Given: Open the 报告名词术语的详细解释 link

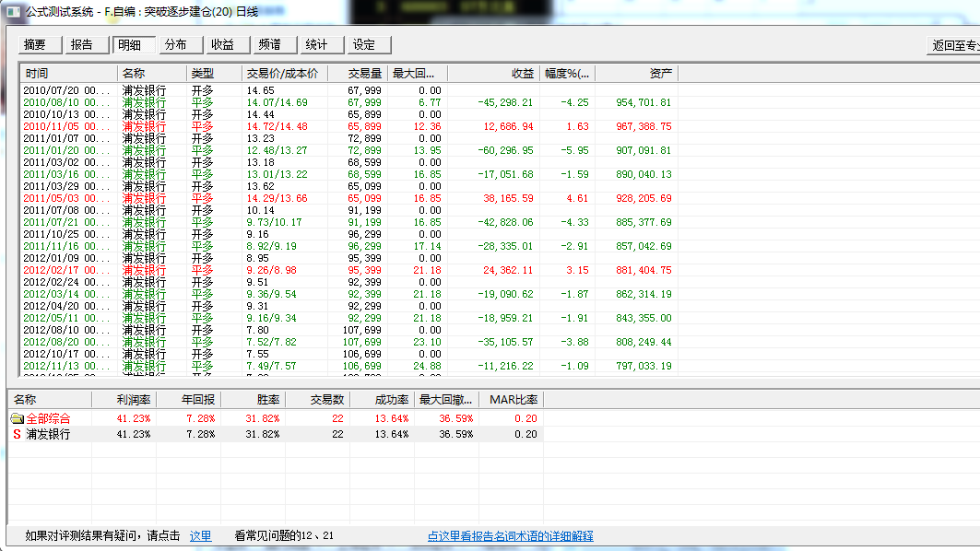Looking at the screenshot, I should pyautogui.click(x=510, y=536).
